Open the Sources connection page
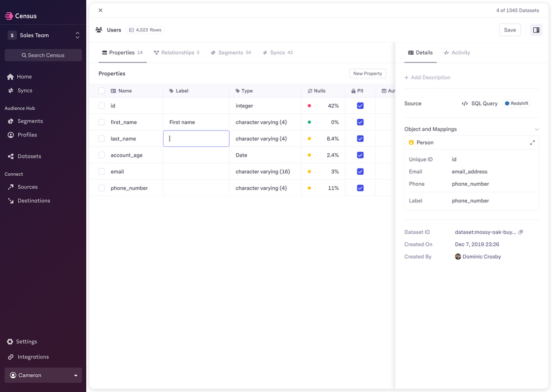Screen dimensions: 552x392 click(x=27, y=187)
